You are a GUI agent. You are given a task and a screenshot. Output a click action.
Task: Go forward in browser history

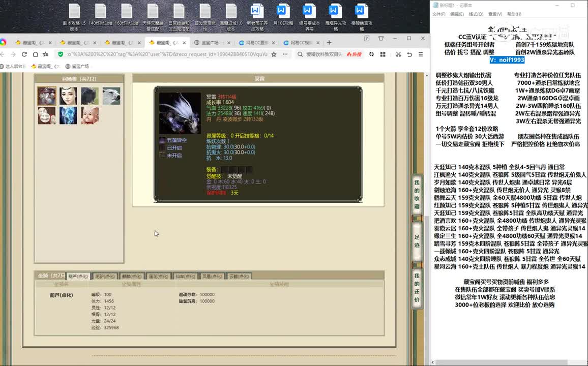pos(13,54)
